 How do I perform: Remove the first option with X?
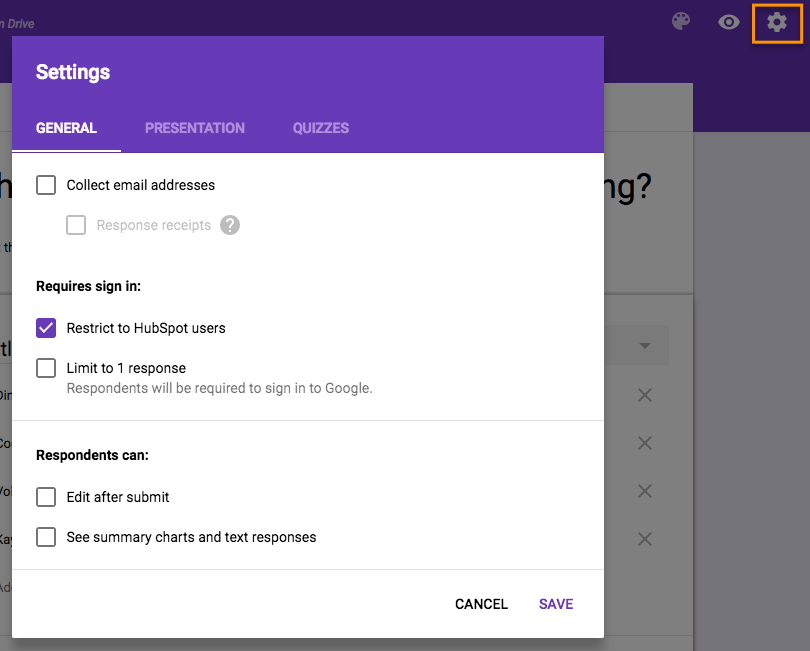645,395
